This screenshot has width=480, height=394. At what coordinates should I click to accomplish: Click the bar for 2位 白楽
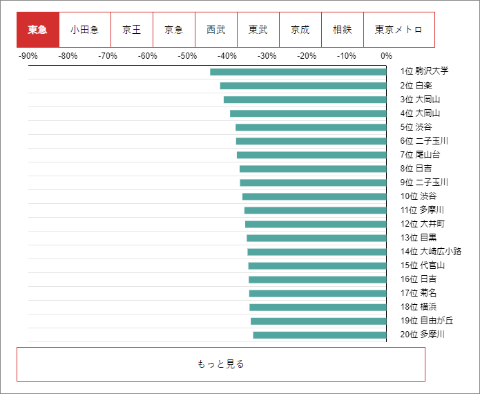303,86
